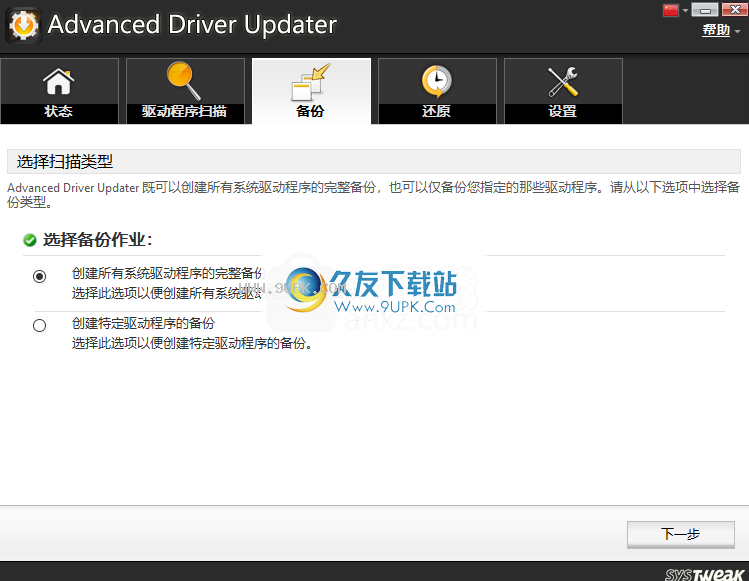Click the text 选择此选项以便创建特定驱动程序的备份。
The width and height of the screenshot is (749, 581).
click(193, 343)
